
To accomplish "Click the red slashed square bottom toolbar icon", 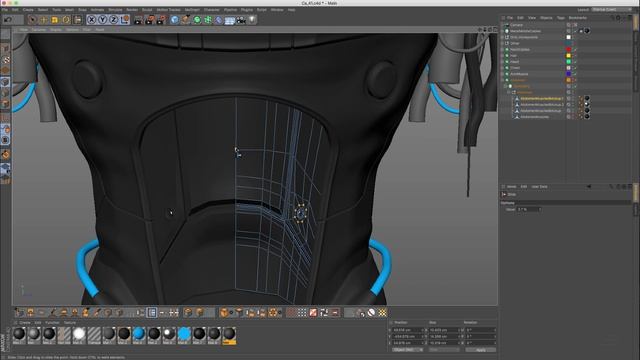I will 313,313.
